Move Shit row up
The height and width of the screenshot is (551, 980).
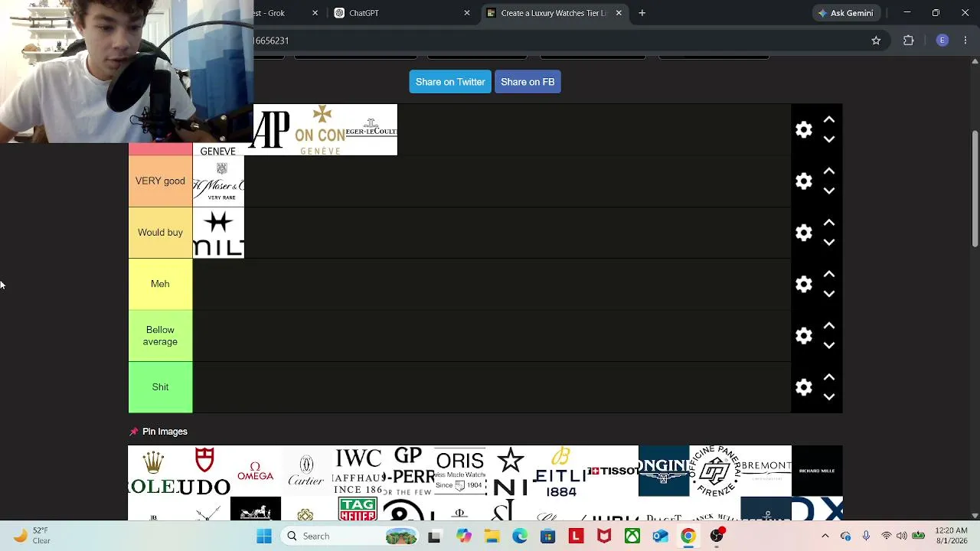pyautogui.click(x=829, y=377)
